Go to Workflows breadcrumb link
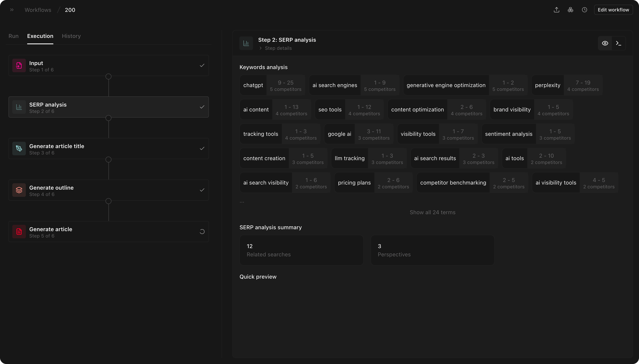Viewport: 639px width, 364px height. coord(38,10)
